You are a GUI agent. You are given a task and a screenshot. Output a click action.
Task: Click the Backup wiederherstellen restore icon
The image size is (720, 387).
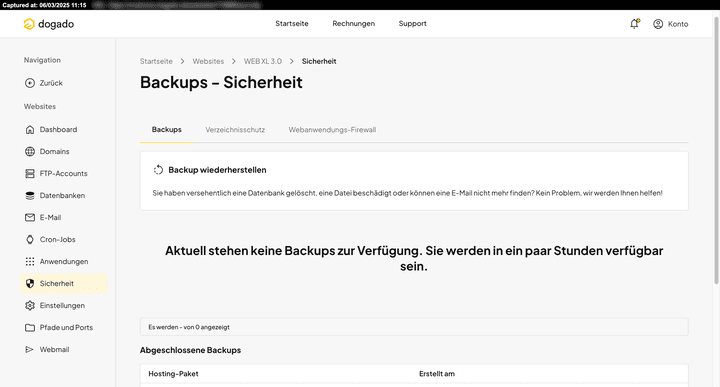point(158,170)
